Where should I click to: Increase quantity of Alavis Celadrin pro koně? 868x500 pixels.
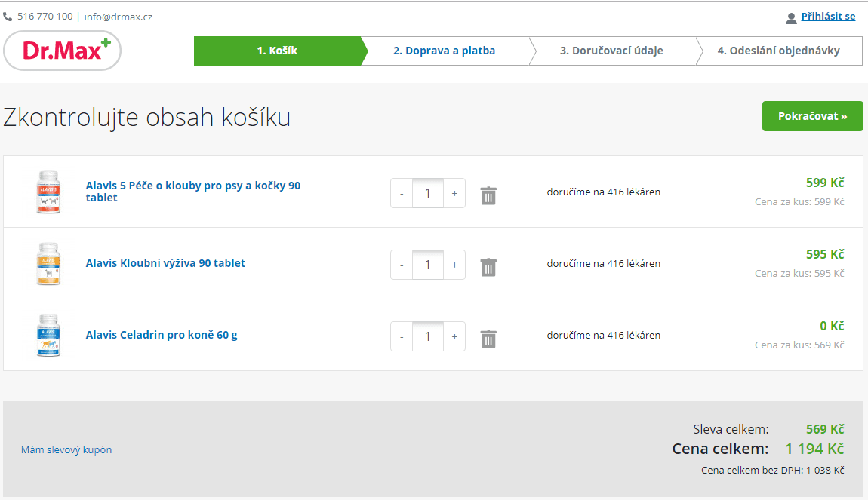click(454, 336)
